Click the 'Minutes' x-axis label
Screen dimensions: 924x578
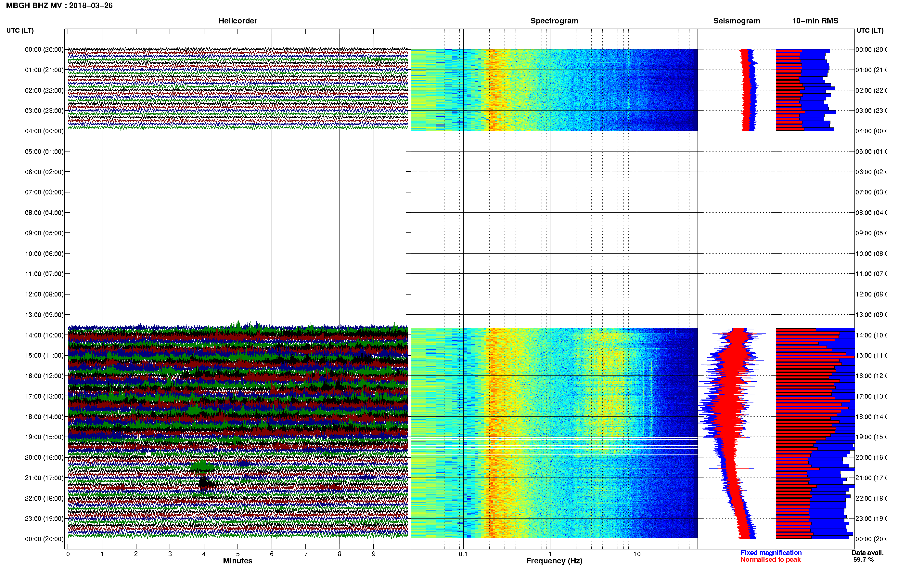pos(237,561)
